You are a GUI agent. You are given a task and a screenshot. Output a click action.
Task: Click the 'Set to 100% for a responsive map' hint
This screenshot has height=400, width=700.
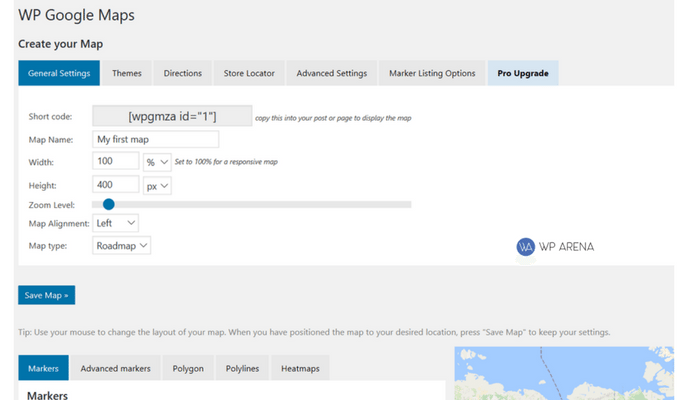click(226, 162)
